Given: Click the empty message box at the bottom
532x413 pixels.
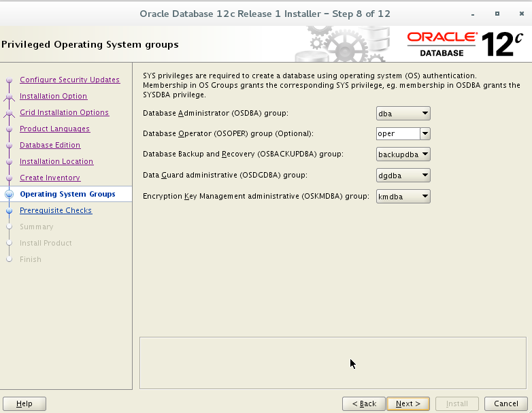Looking at the screenshot, I should [333, 363].
